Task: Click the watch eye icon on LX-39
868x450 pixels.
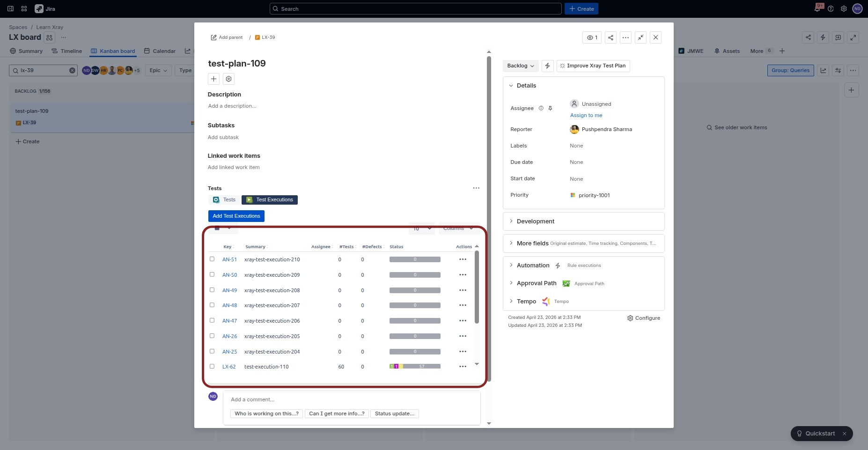Action: tap(592, 37)
